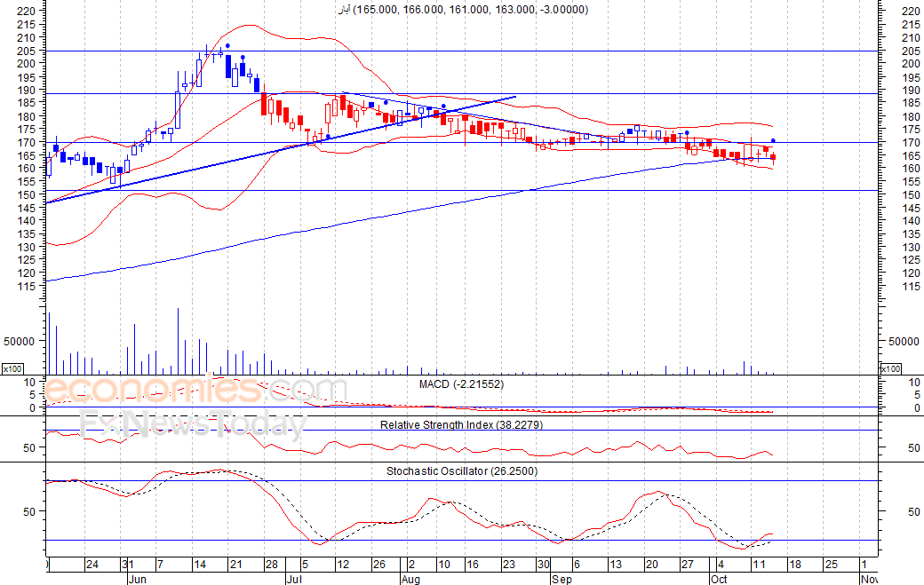Click the x100 volume scale box on right
This screenshot has width=924, height=585.
pyautogui.click(x=890, y=369)
